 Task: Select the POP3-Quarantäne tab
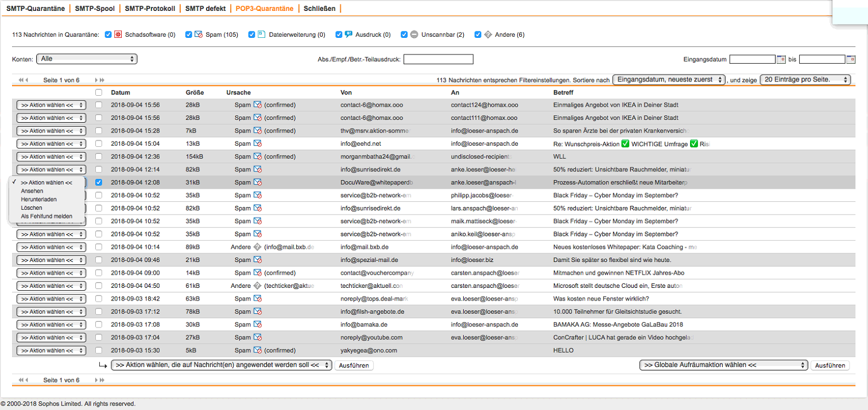(265, 9)
